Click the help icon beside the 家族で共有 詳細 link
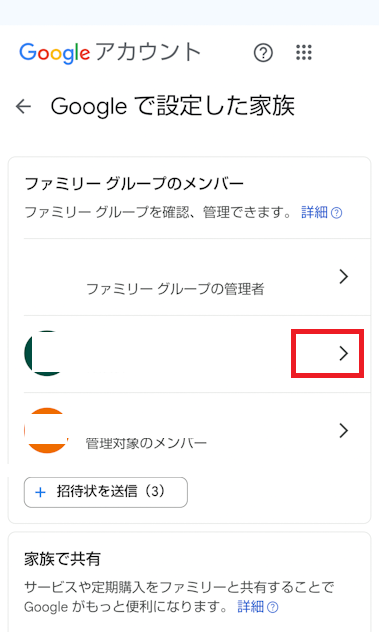The image size is (379, 632). coord(273,607)
